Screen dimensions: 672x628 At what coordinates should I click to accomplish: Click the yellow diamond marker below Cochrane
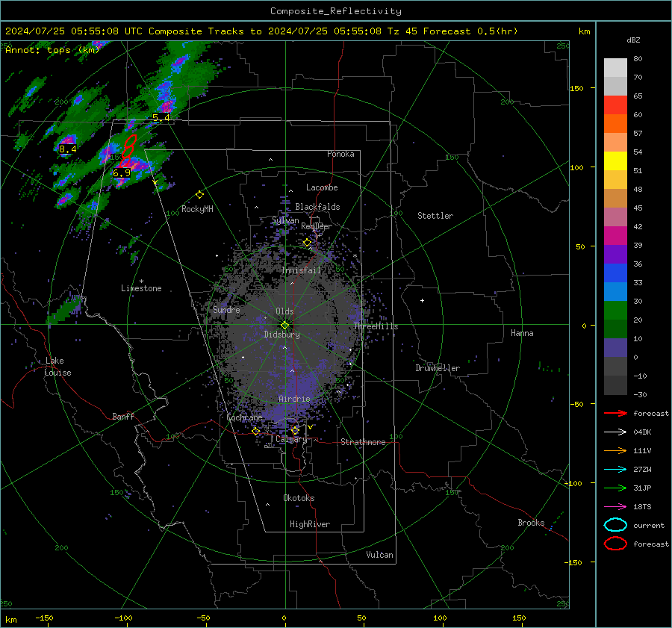[256, 432]
